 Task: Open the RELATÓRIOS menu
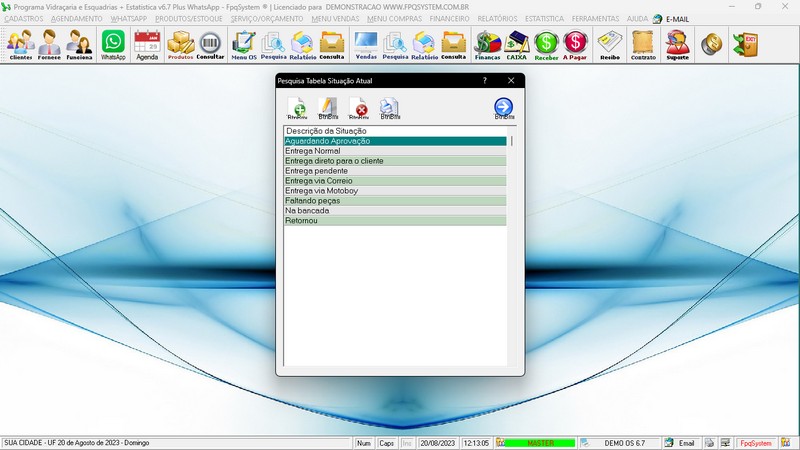497,19
